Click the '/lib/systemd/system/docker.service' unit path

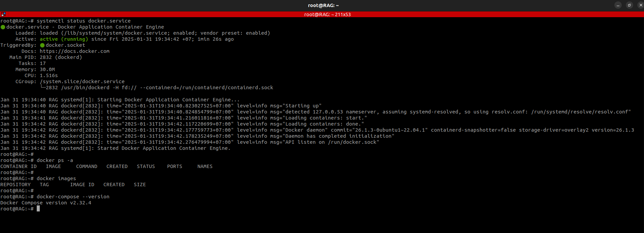116,33
